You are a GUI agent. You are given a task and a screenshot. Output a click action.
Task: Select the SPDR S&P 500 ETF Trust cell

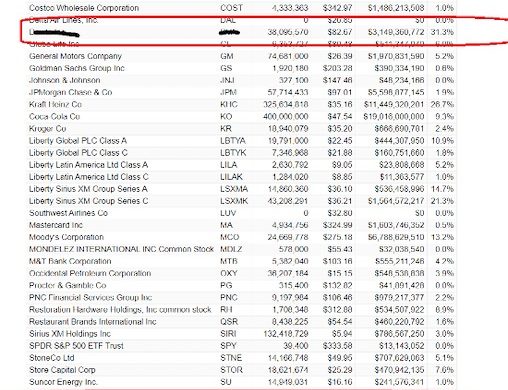coord(76,345)
